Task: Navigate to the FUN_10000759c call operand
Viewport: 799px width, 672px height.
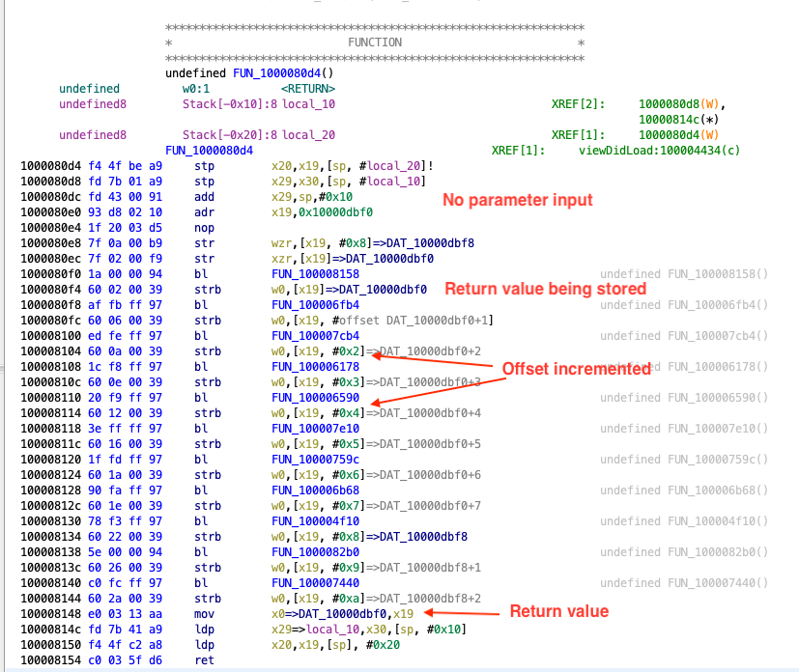Action: 308,459
